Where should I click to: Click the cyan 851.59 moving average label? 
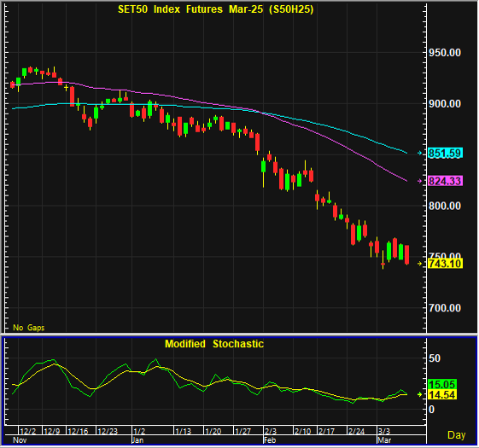tap(445, 153)
